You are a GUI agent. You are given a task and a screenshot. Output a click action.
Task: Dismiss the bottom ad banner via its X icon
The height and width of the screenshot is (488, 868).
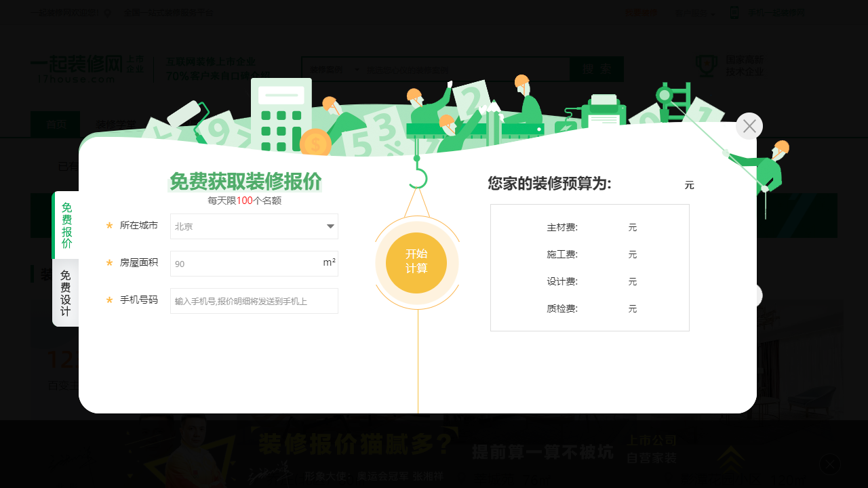pyautogui.click(x=829, y=464)
